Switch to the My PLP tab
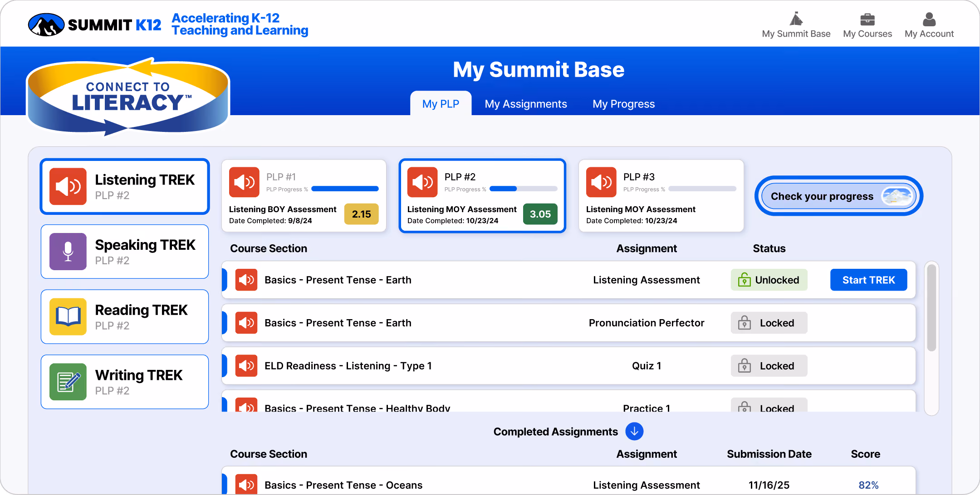Image resolution: width=980 pixels, height=495 pixels. 441,104
